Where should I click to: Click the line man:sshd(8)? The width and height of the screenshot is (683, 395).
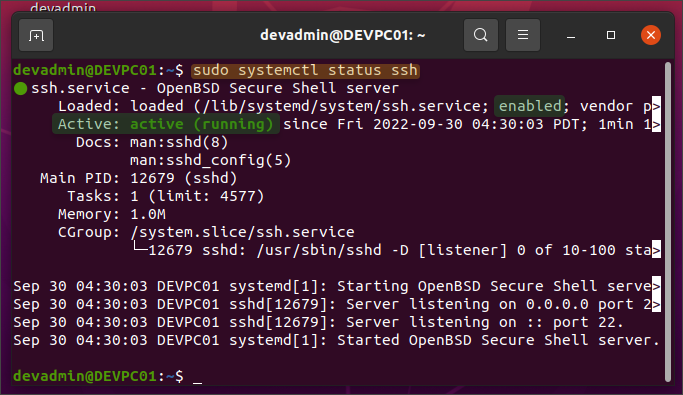[x=179, y=142]
